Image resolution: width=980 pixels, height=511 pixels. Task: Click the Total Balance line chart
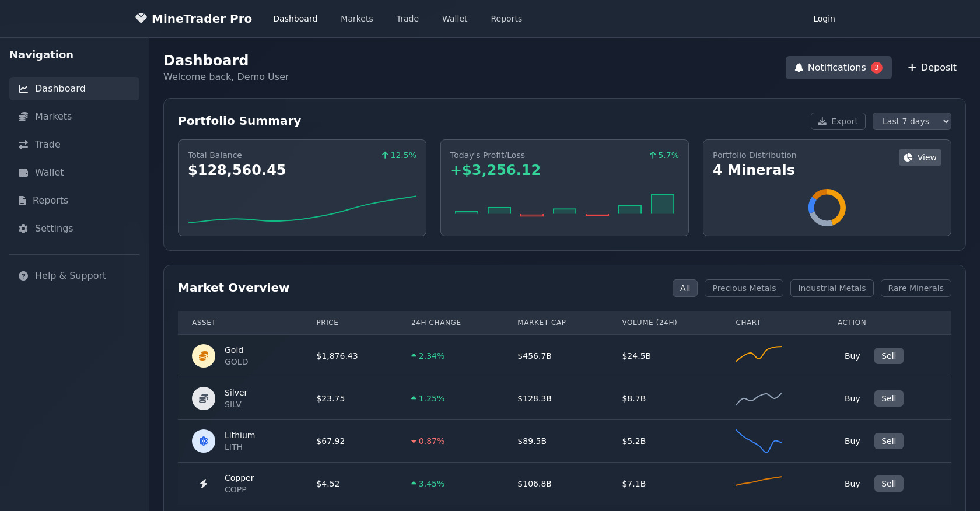pos(302,210)
